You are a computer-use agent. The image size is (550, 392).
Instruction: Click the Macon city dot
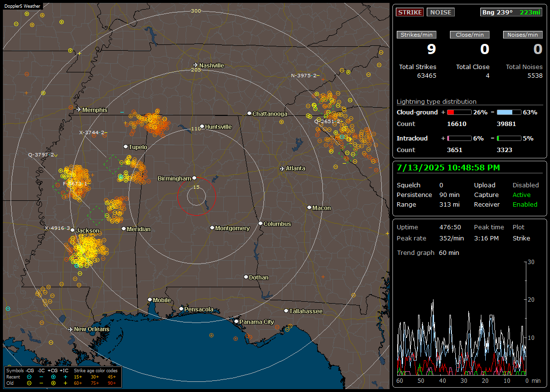(x=309, y=208)
